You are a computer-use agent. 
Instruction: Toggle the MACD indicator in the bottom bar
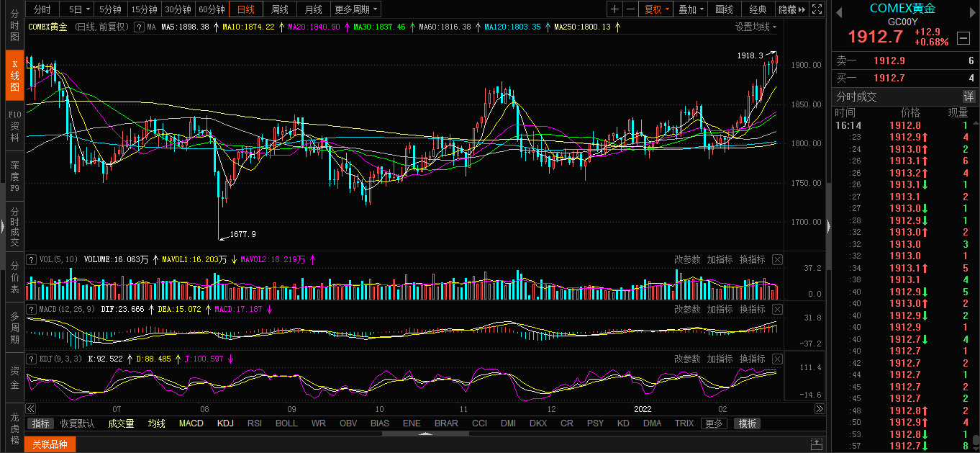[191, 423]
